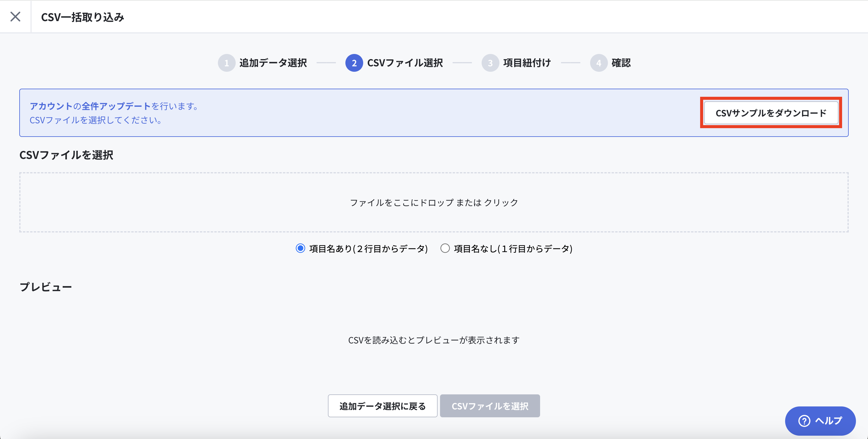Go to the 追加データ選択 step label
This screenshot has width=868, height=439.
(x=273, y=63)
